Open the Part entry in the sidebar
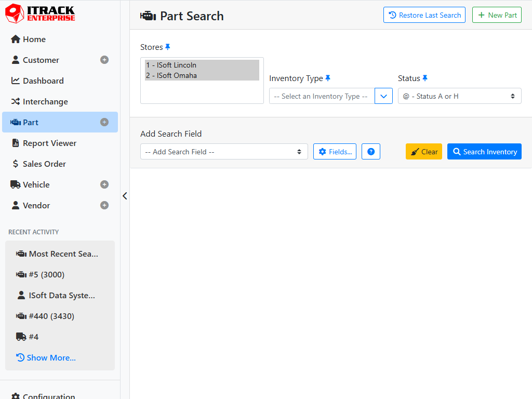Image resolution: width=532 pixels, height=399 pixels. pyautogui.click(x=29, y=122)
